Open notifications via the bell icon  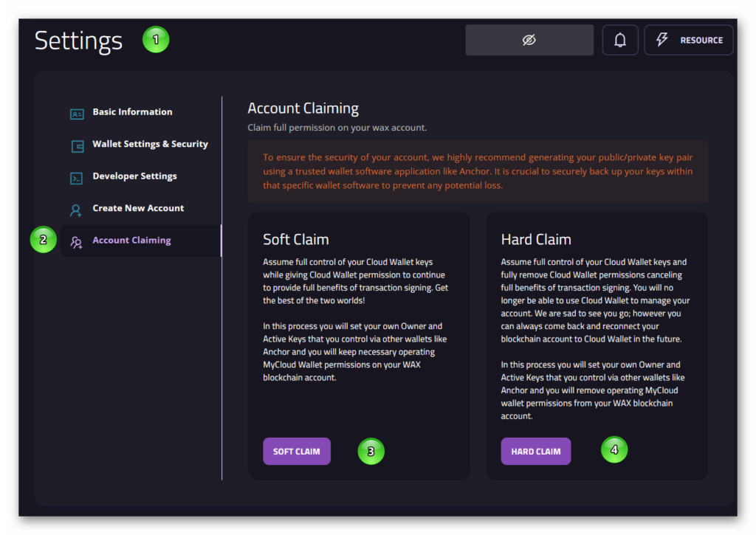620,40
